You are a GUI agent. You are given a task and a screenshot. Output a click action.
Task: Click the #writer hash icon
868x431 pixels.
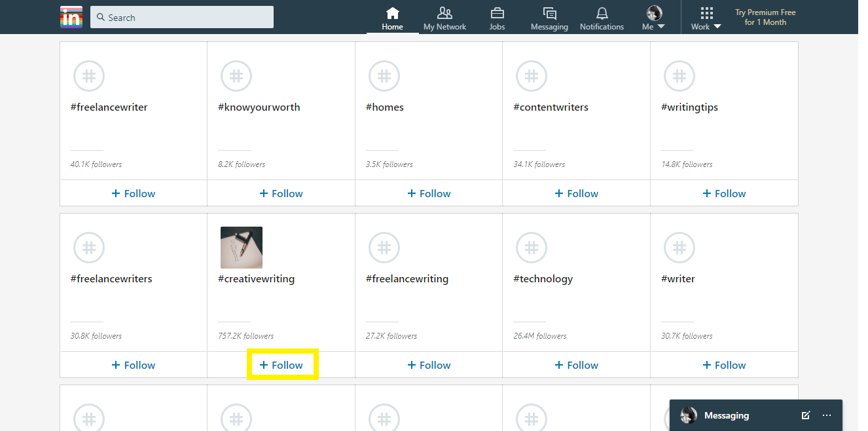tap(679, 248)
